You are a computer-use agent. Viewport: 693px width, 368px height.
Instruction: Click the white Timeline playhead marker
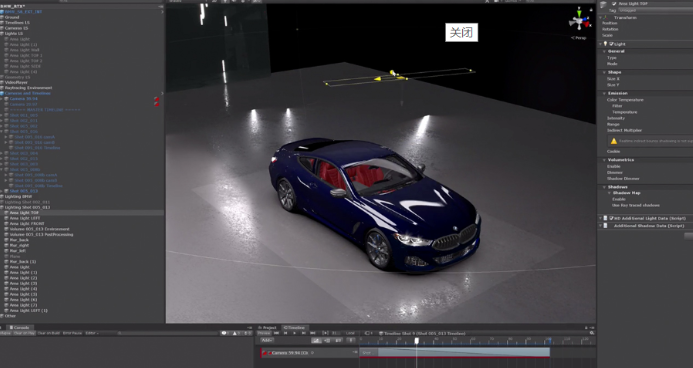tap(416, 341)
